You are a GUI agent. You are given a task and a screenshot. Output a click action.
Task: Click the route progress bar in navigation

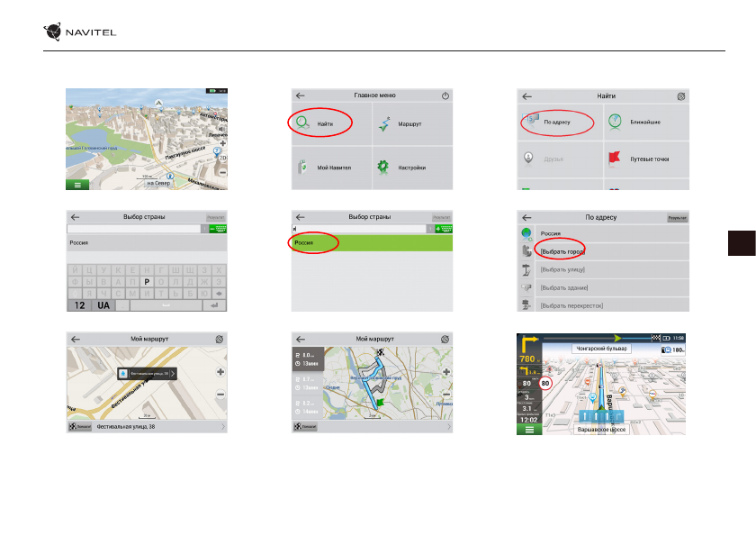pos(601,338)
